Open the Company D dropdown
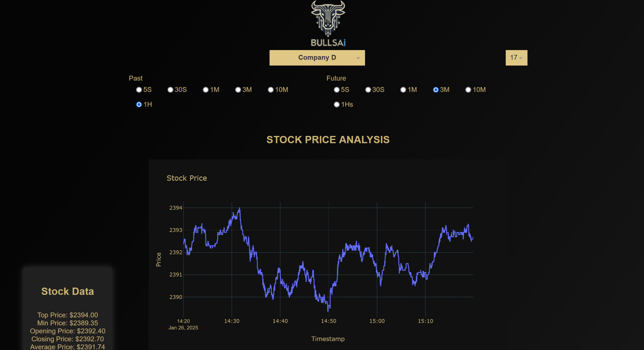 pyautogui.click(x=317, y=58)
